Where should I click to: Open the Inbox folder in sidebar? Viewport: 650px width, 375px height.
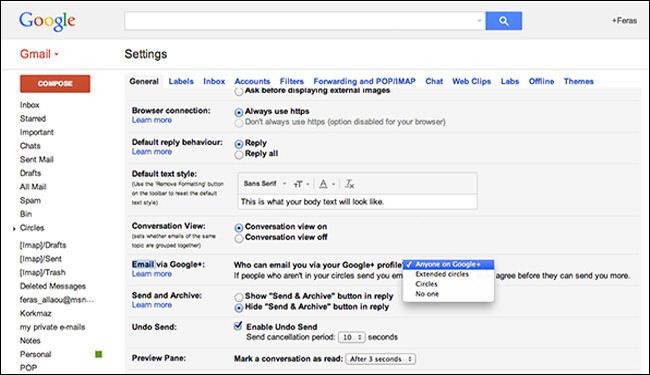(x=29, y=105)
